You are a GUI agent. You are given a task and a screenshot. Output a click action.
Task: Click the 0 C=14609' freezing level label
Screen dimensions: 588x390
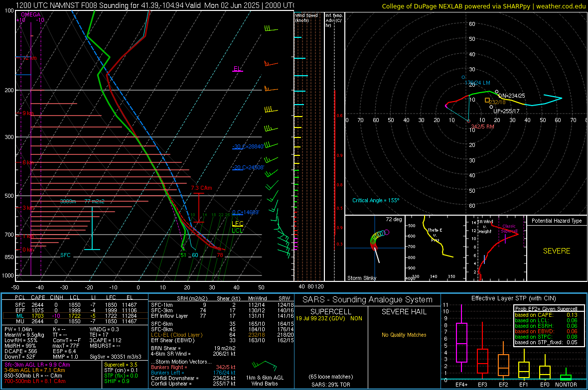(x=246, y=212)
